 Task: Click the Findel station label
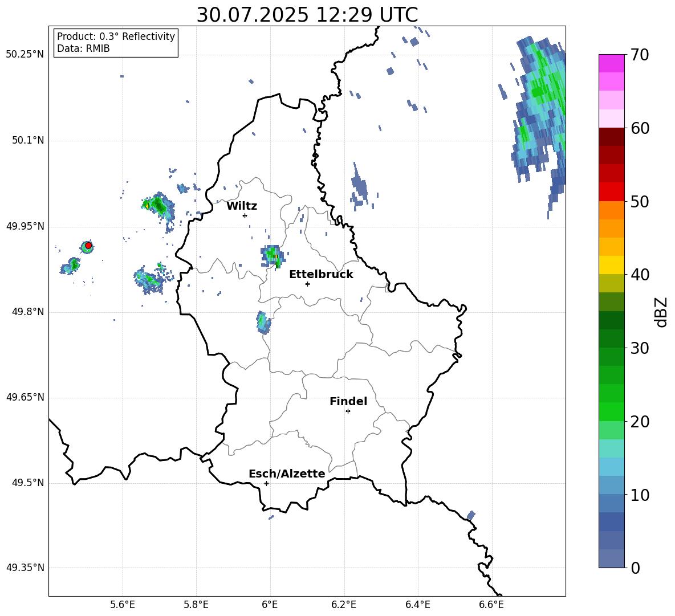click(348, 401)
